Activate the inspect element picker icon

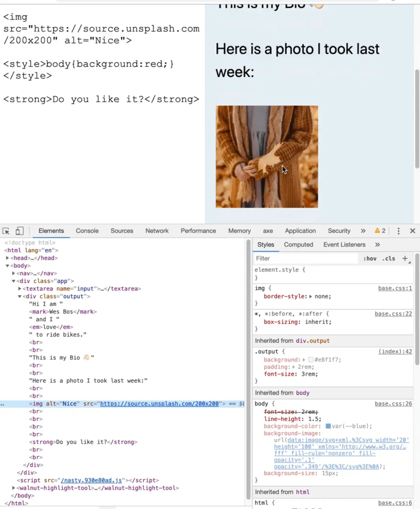coord(6,231)
